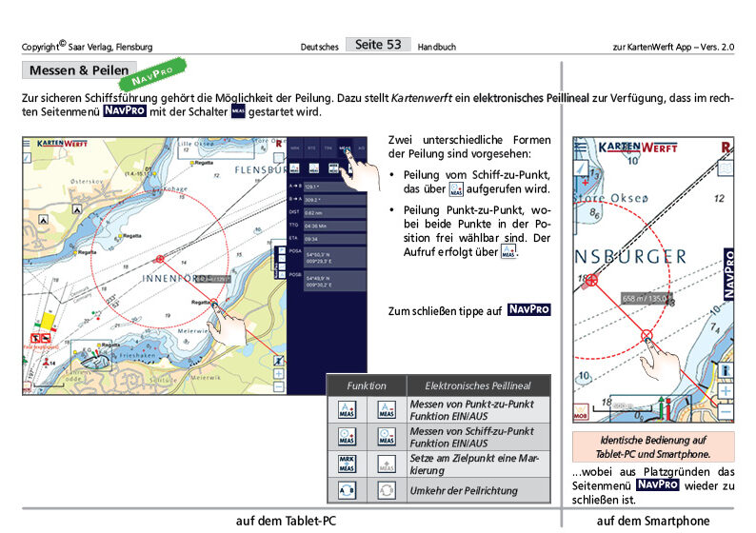
Task: Tap GPS follow icon above tablet zoom buttons
Action: tap(279, 361)
